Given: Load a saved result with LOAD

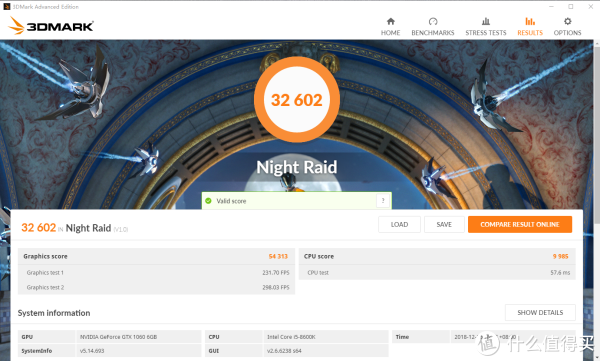Looking at the screenshot, I should point(399,224).
